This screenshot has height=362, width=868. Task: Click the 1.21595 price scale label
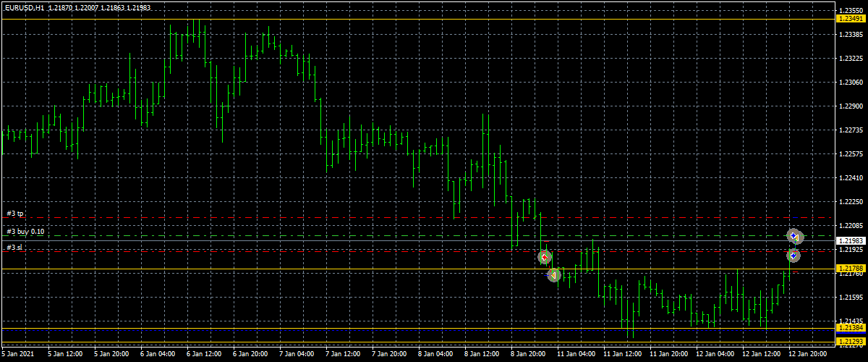click(x=849, y=298)
